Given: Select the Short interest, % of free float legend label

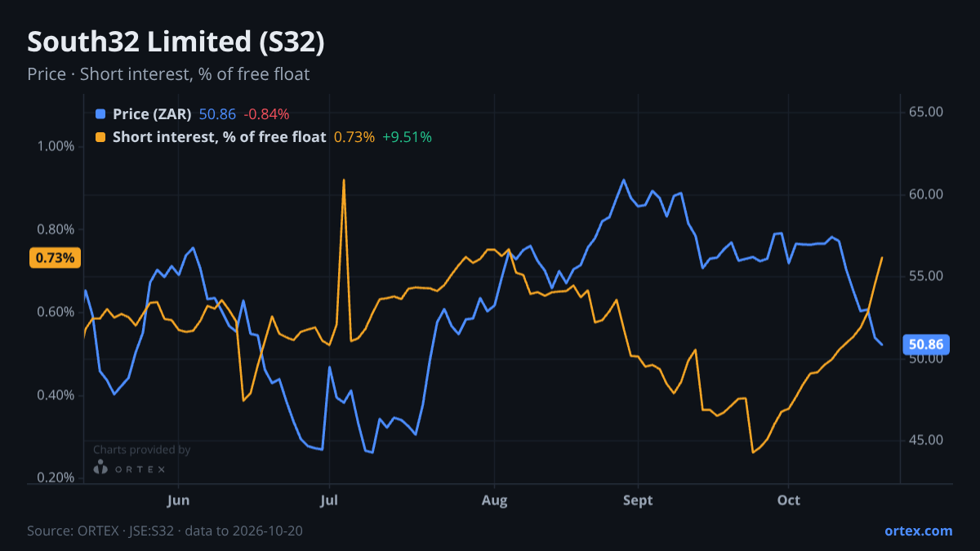Looking at the screenshot, I should [220, 137].
